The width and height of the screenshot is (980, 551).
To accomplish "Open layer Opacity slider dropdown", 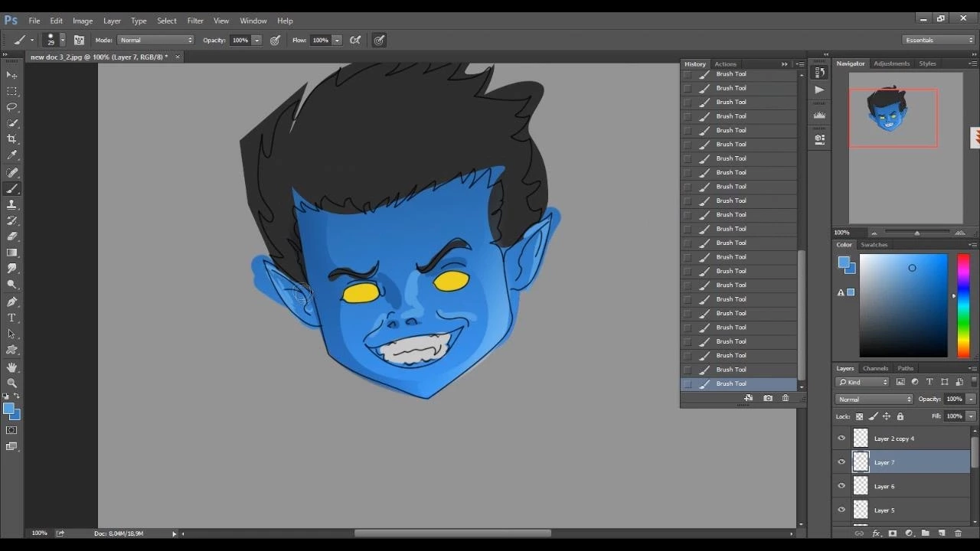I will (x=972, y=399).
